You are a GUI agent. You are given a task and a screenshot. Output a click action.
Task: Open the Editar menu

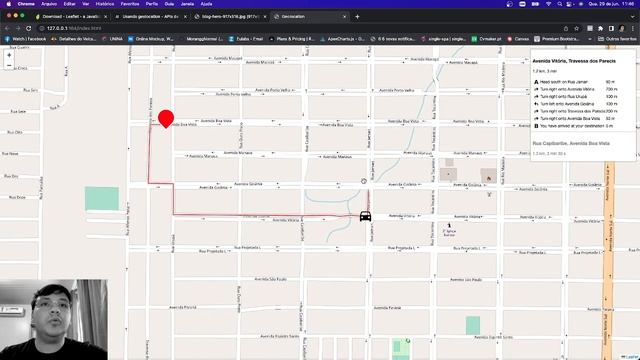click(69, 4)
